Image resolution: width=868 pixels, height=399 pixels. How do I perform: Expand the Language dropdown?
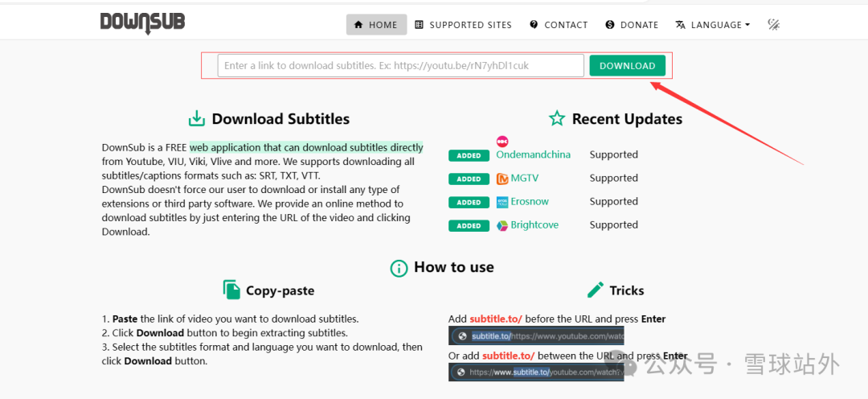pos(712,25)
